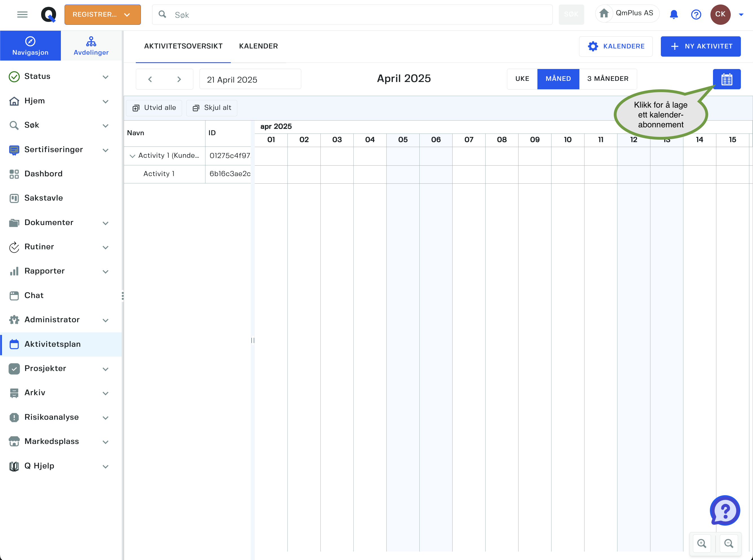Click the Risikoanalyse icon
The image size is (753, 560).
tap(14, 417)
